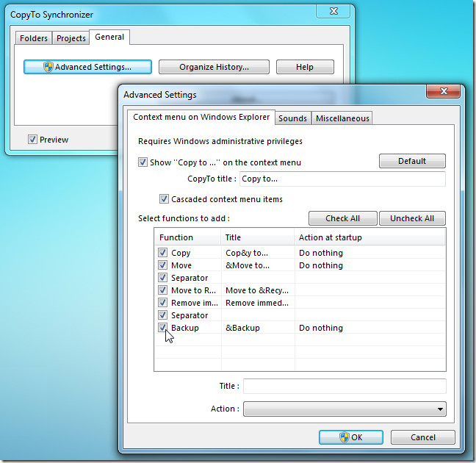Viewport: 476px width, 463px height.
Task: Click the Title input field below the list
Action: [345, 386]
